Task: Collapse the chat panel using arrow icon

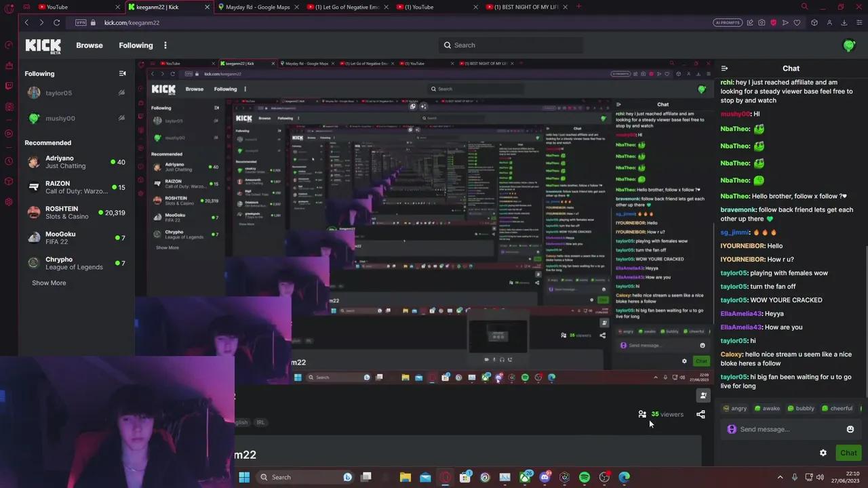Action: 724,68
